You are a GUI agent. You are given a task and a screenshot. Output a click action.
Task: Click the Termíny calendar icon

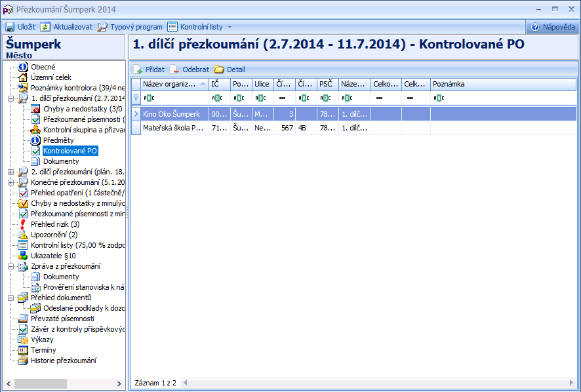23,350
